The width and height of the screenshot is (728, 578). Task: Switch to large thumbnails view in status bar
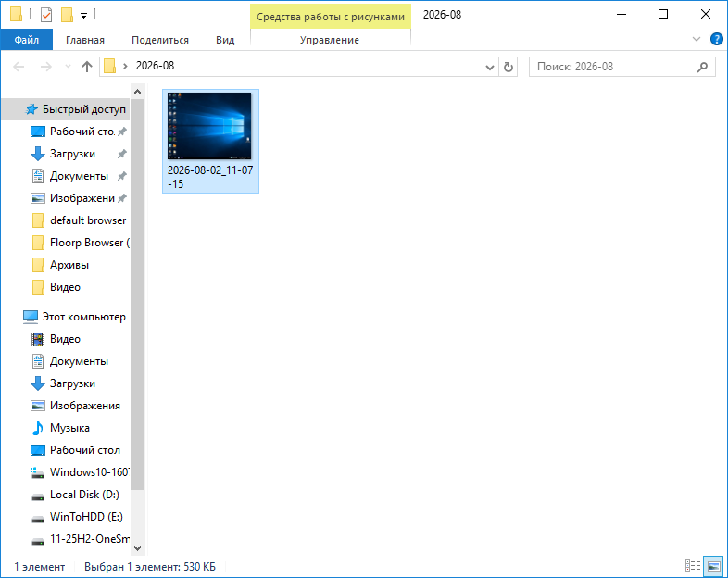[713, 566]
